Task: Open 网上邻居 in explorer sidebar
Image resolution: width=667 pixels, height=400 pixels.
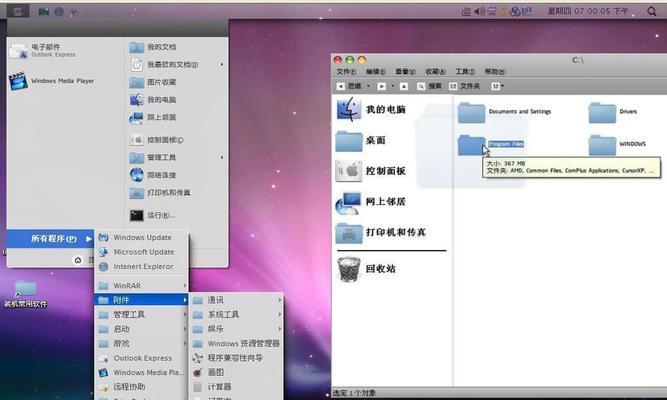Action: [371, 202]
